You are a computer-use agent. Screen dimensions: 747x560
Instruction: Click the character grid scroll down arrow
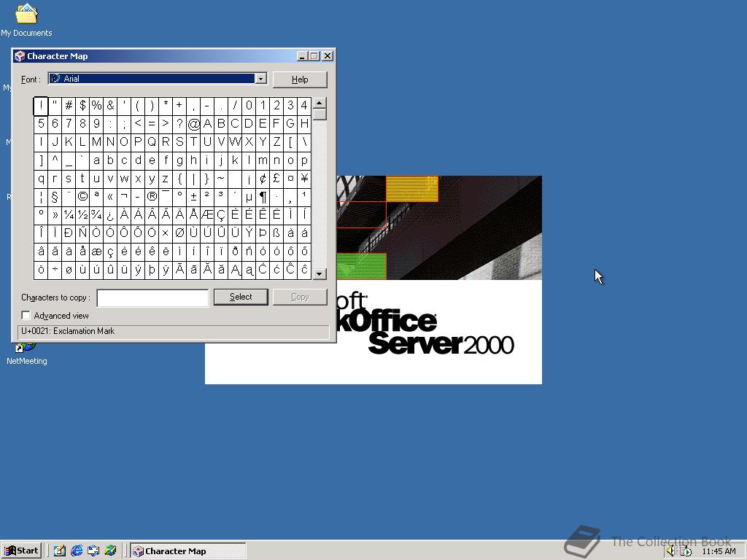click(320, 274)
